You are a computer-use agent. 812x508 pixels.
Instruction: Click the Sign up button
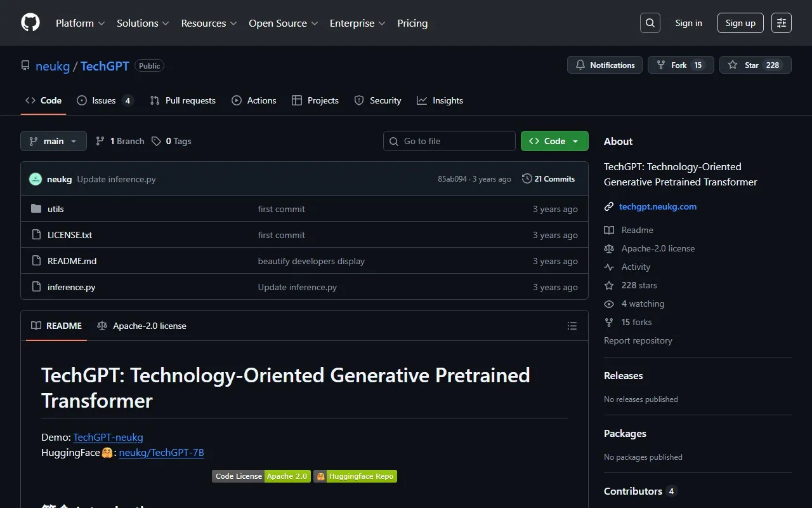click(740, 23)
